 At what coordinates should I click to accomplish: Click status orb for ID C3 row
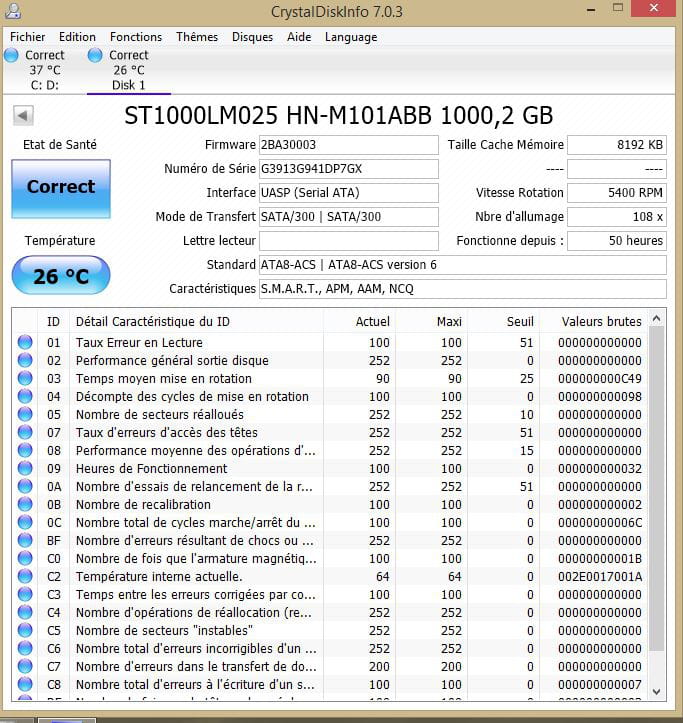pos(25,594)
